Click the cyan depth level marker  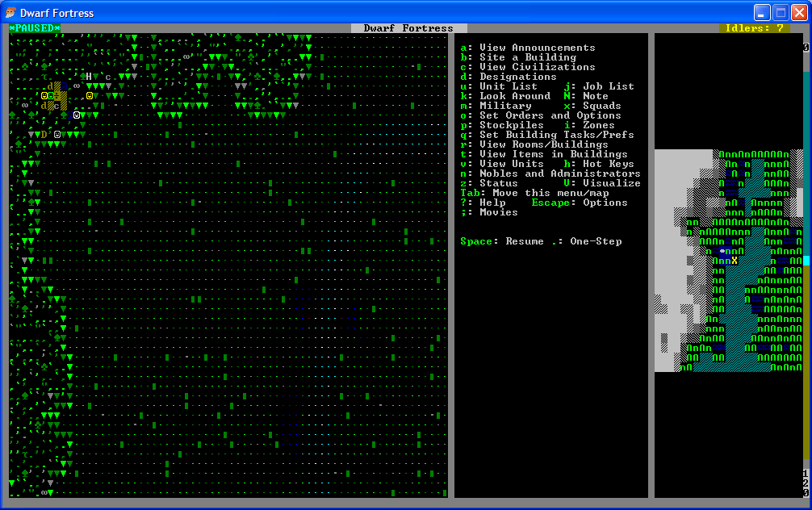click(x=806, y=261)
